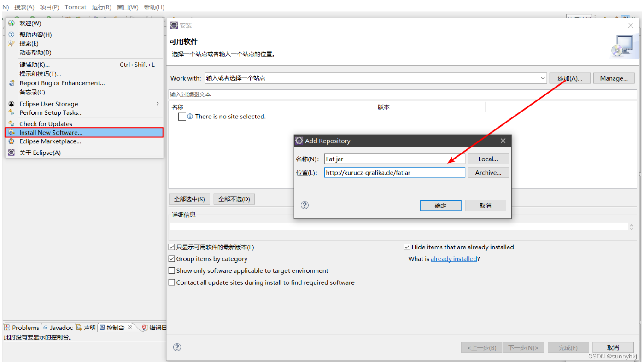Close the Install (安装) dialog with X
The height and width of the screenshot is (364, 644).
(631, 25)
